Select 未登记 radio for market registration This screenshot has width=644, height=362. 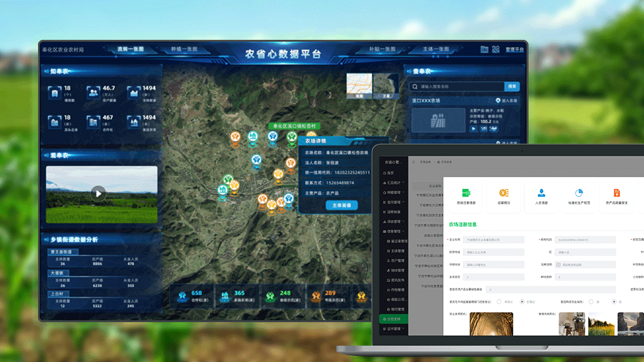point(499,302)
